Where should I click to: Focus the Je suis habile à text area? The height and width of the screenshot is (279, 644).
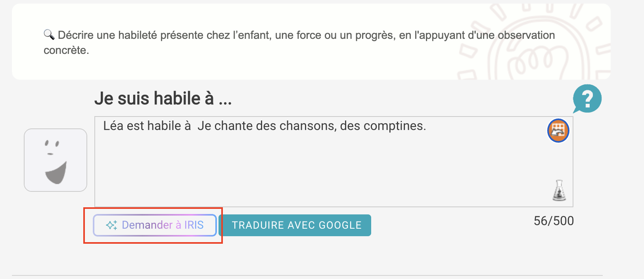pyautogui.click(x=334, y=162)
